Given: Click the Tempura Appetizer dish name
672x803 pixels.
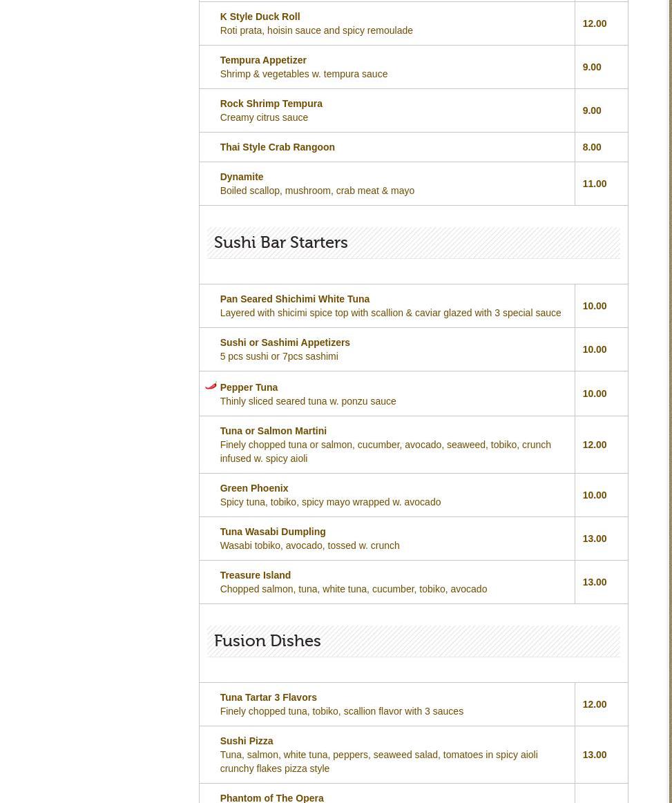Looking at the screenshot, I should tap(263, 60).
